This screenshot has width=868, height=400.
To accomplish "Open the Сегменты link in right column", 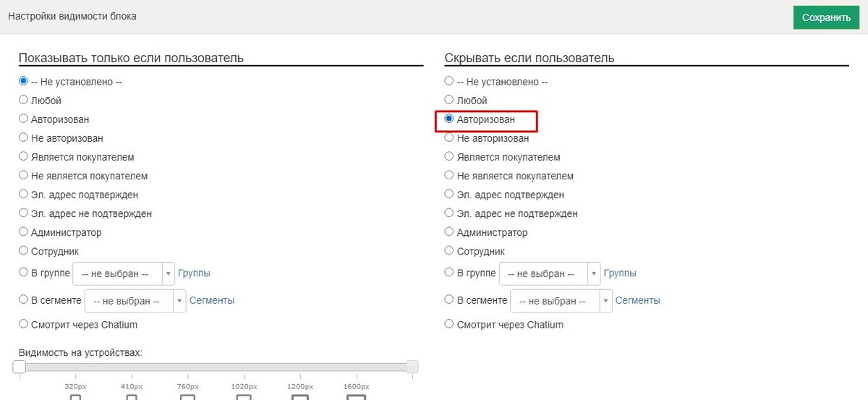I will click(638, 300).
